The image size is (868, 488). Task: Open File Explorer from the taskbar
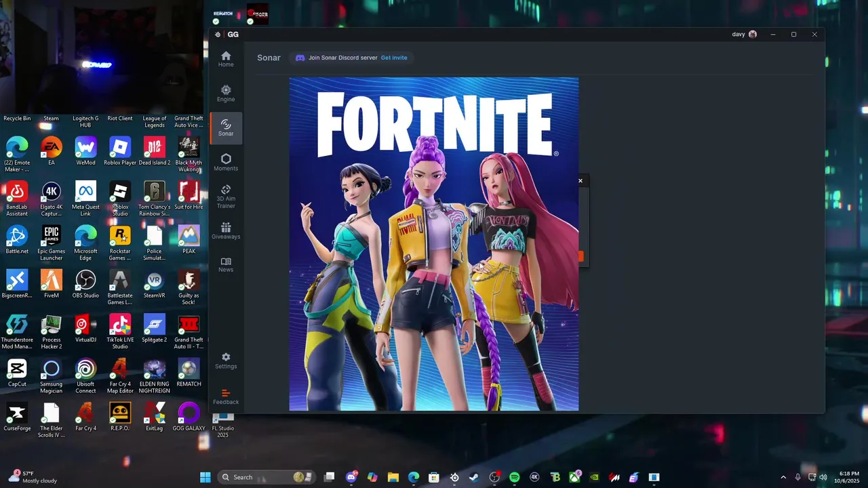[393, 477]
